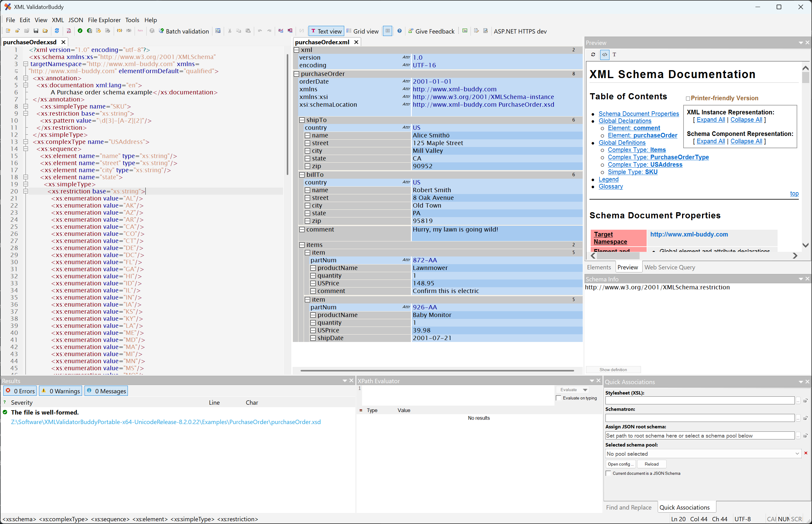
Task: Toggle the code view icon in Preview
Action: pos(605,54)
